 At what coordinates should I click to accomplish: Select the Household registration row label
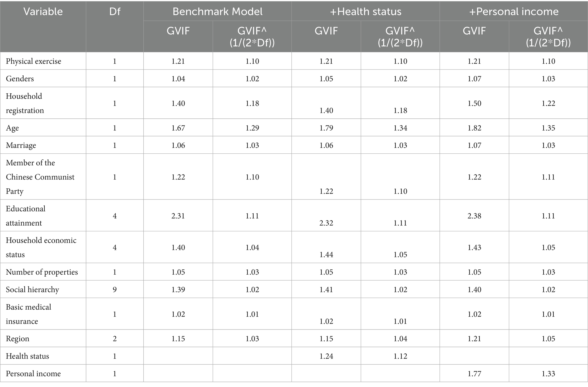tap(25, 103)
